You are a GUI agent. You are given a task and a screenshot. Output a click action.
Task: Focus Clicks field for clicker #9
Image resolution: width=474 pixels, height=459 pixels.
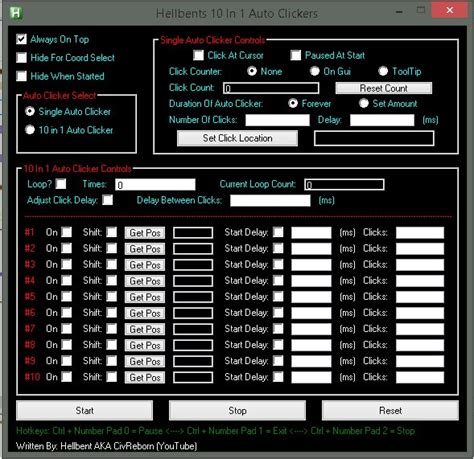(420, 361)
